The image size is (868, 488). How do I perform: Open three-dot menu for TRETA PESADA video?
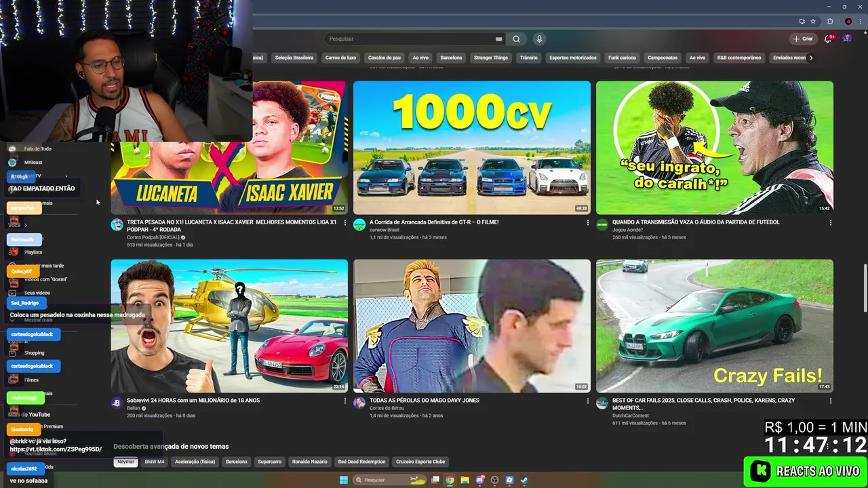[x=344, y=223]
